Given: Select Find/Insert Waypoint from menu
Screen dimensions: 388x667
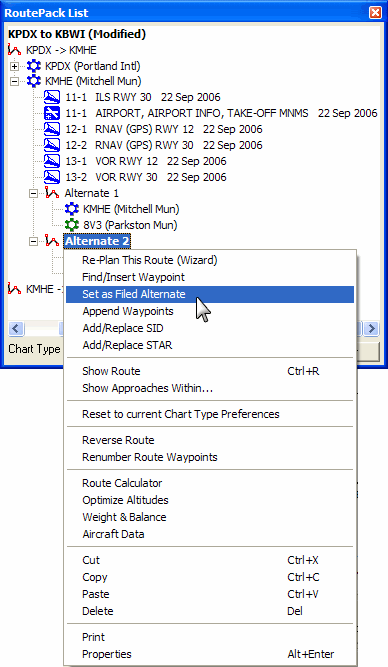Looking at the screenshot, I should [x=210, y=277].
